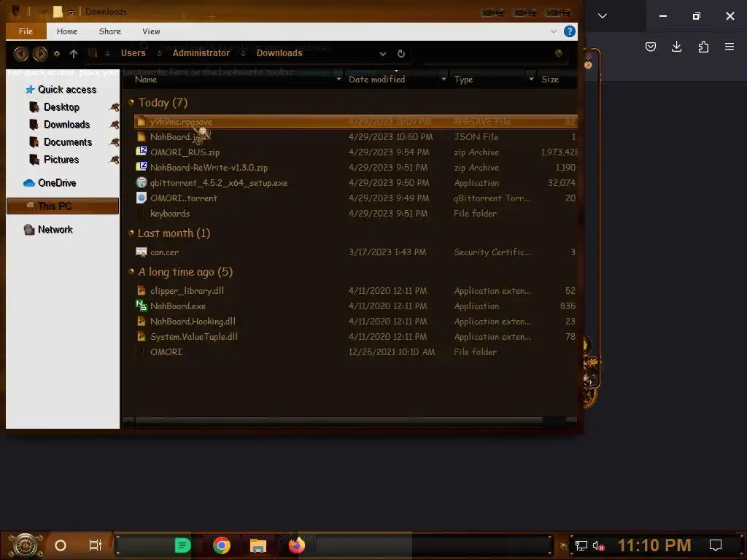Open Task View on the taskbar

click(x=96, y=545)
